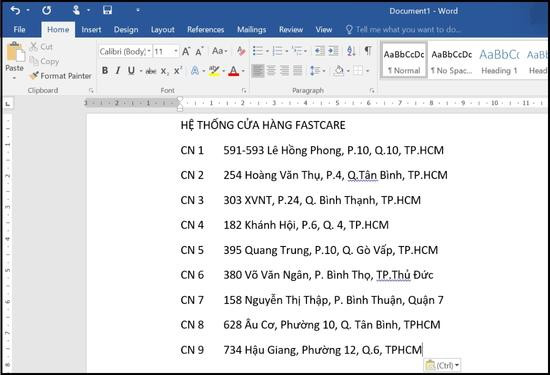
Task: Click Increase Indent icon
Action: click(333, 51)
